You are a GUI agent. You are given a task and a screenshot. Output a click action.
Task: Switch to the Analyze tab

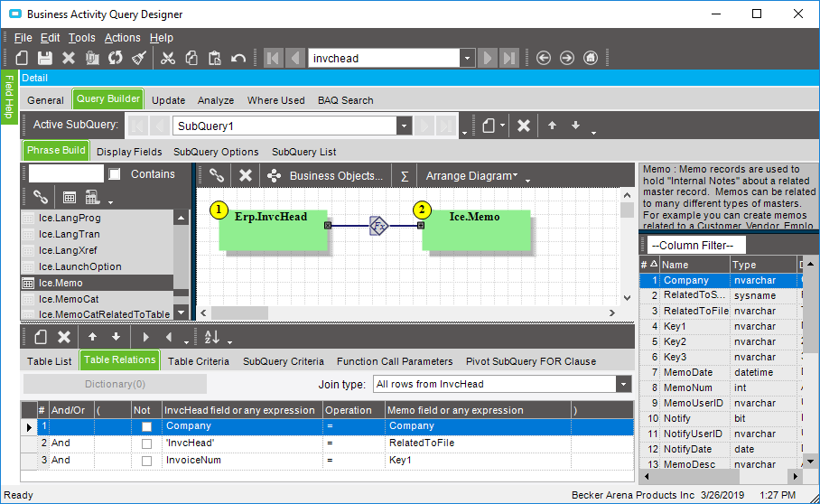tap(216, 100)
